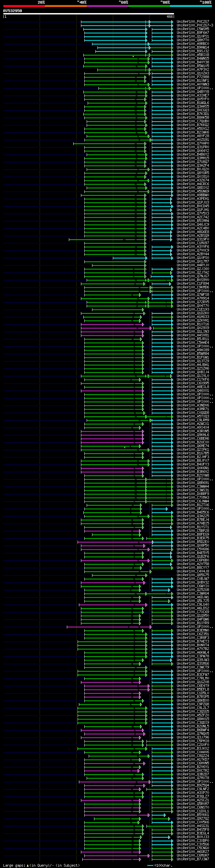
Task: Click the white query sequence bar
Action: [x=88, y=14]
